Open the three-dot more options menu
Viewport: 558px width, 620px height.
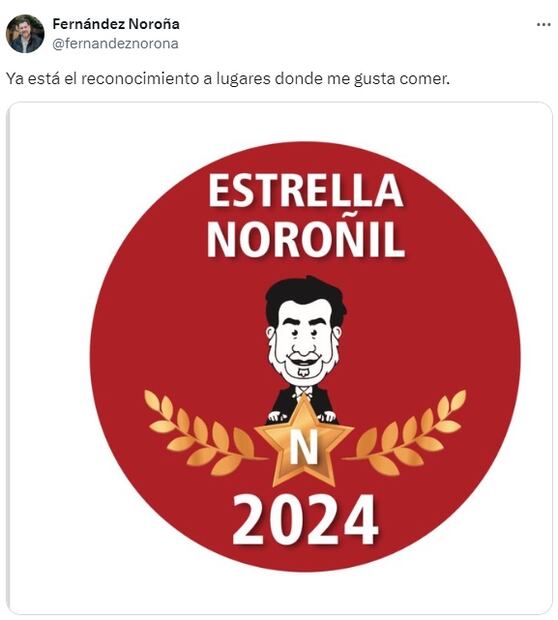tap(543, 25)
